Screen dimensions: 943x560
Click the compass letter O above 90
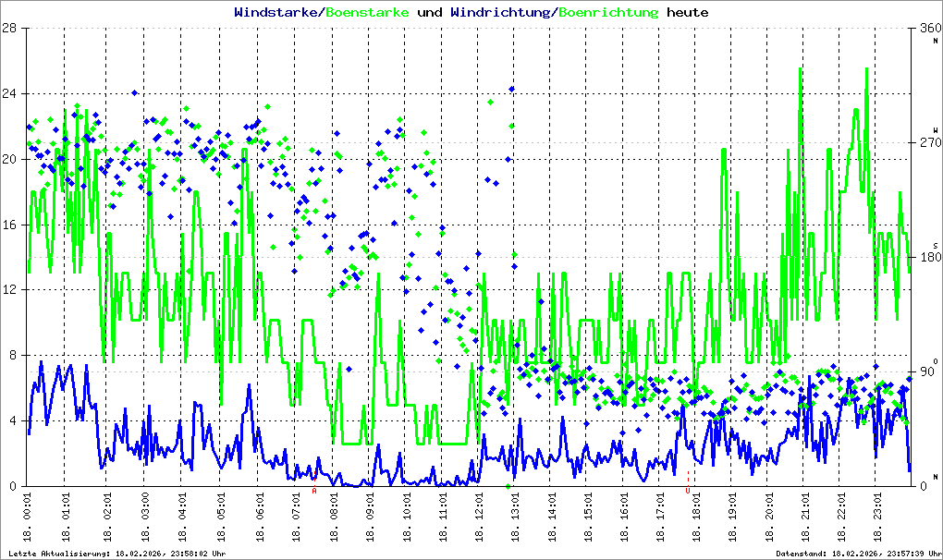pyautogui.click(x=936, y=359)
